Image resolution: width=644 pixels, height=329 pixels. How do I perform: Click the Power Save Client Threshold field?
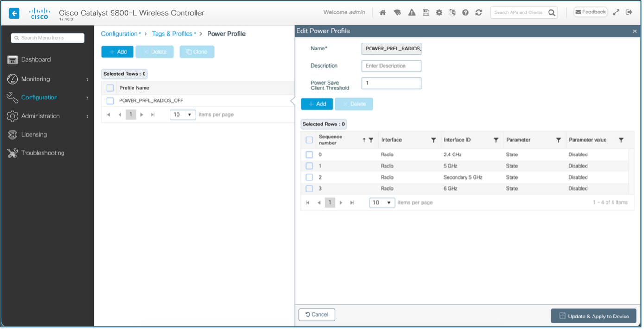point(391,83)
